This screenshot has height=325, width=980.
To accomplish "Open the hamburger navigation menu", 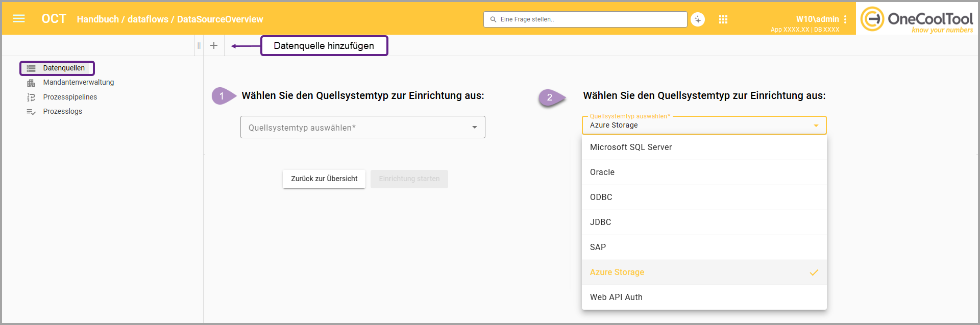I will point(19,19).
